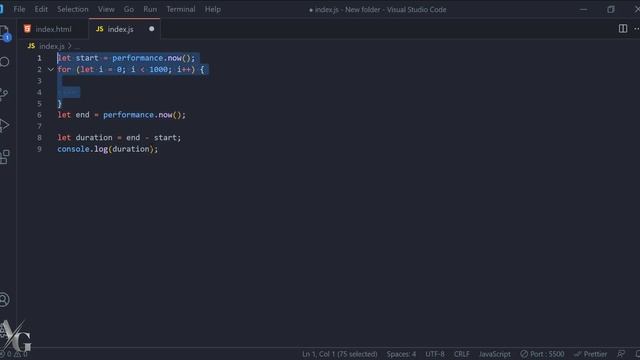The width and height of the screenshot is (640, 360).
Task: Click "let duration" on line 8
Action: coord(84,138)
